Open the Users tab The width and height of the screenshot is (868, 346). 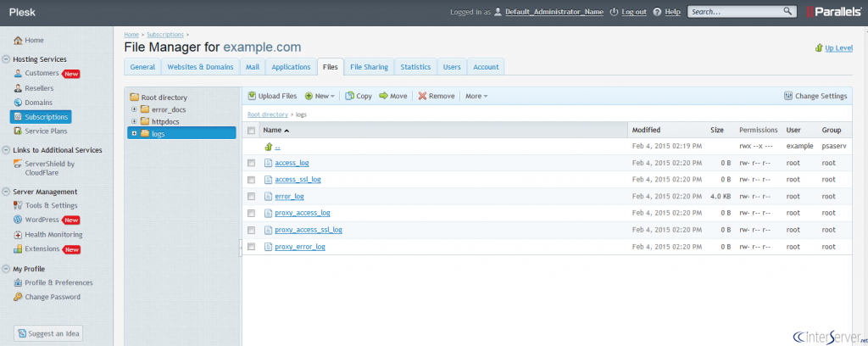(x=452, y=66)
